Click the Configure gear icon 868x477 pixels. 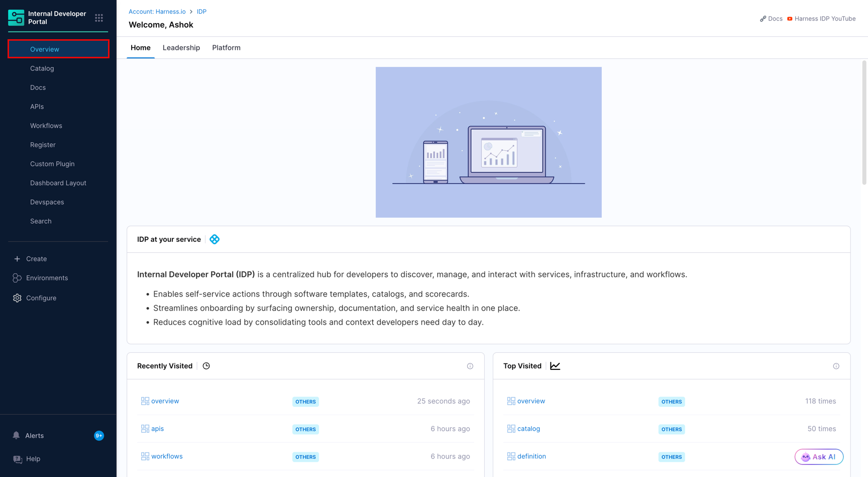coord(17,298)
